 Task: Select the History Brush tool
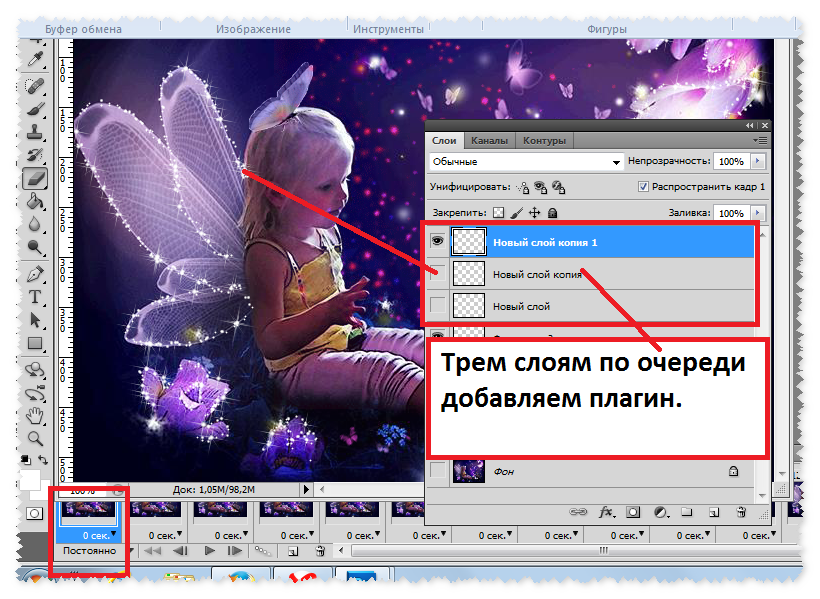point(35,155)
